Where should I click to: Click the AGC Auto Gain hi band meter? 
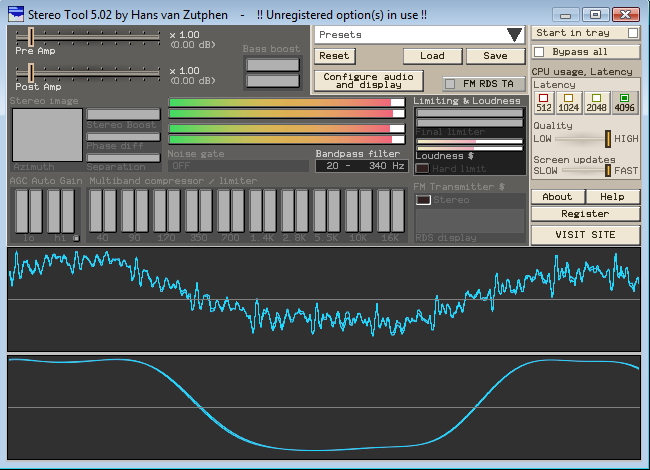click(x=61, y=211)
